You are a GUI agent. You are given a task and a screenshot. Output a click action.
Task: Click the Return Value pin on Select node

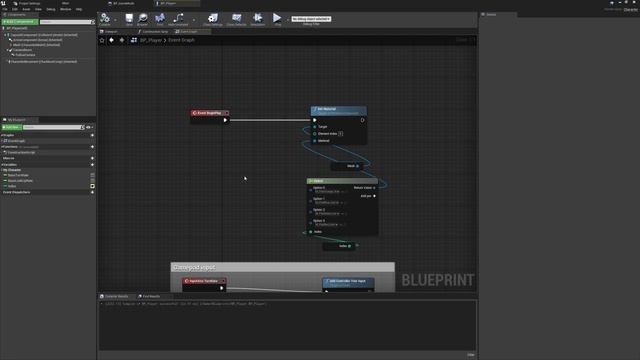point(374,188)
